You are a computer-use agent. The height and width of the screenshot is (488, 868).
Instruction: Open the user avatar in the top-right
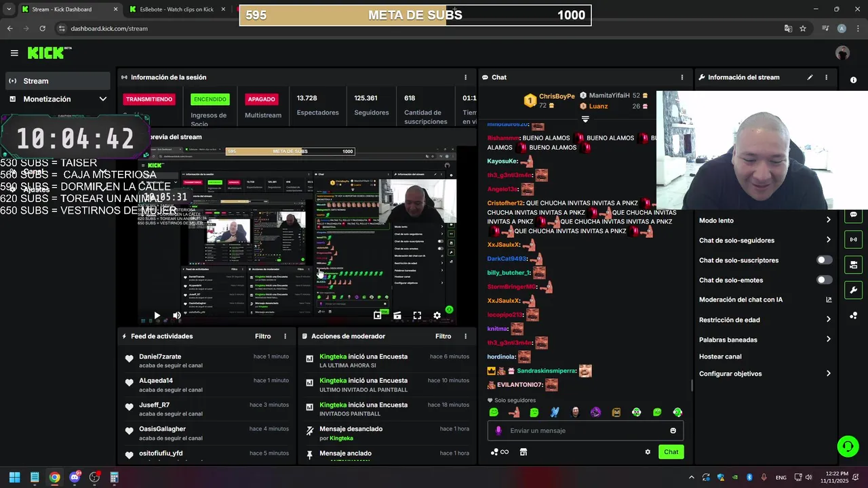click(x=842, y=53)
